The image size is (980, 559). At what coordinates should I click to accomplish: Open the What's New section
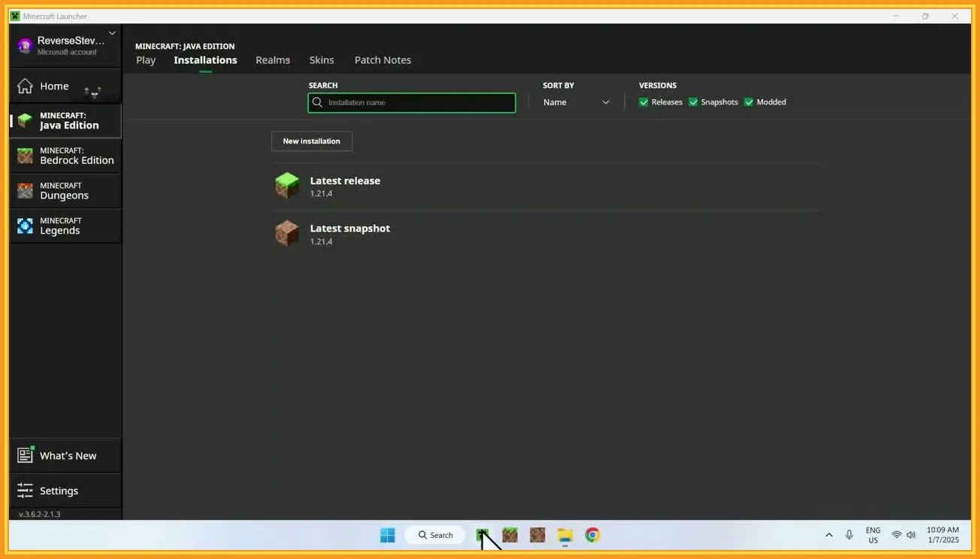(65, 455)
